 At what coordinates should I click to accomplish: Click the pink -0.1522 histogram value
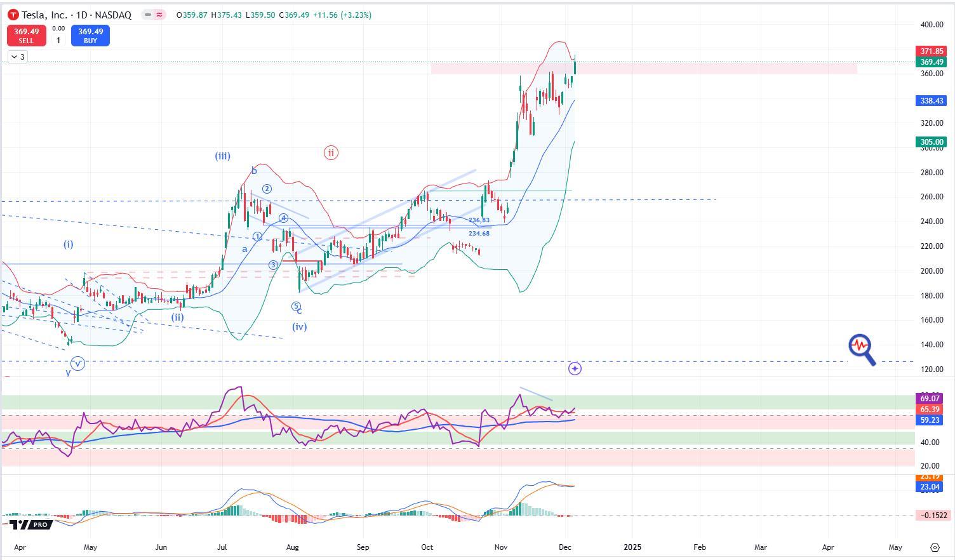pos(933,516)
